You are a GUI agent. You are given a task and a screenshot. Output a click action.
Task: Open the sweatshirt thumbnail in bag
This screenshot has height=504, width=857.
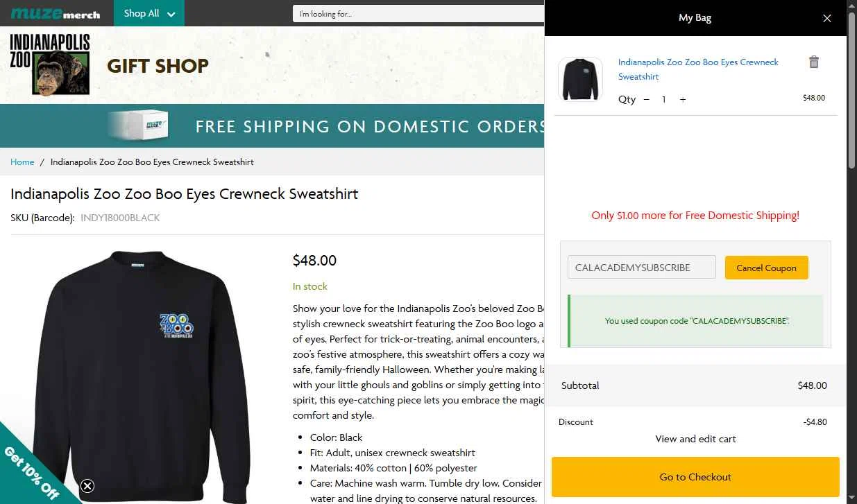click(x=580, y=79)
